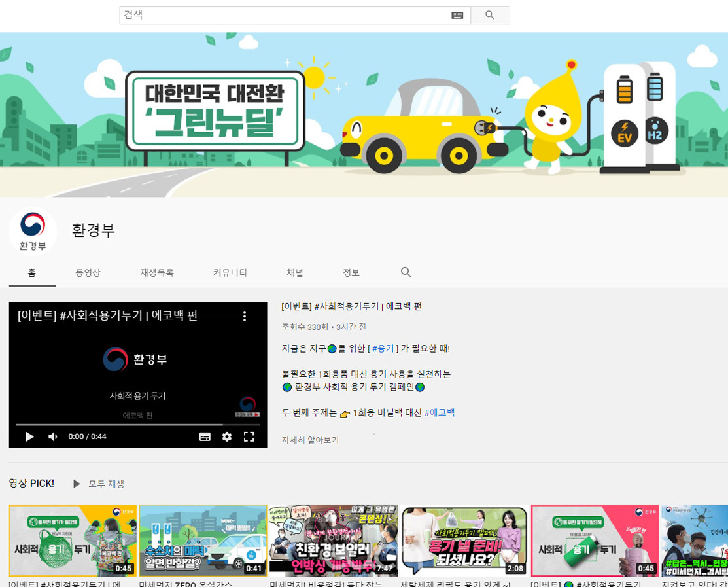The height and width of the screenshot is (587, 728).
Task: Open the video player three-dot menu
Action: pyautogui.click(x=245, y=316)
